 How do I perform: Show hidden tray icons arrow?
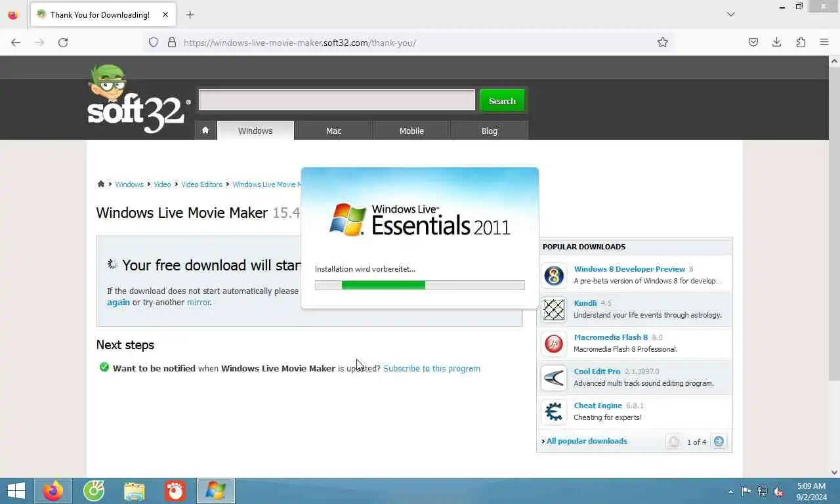tap(730, 492)
